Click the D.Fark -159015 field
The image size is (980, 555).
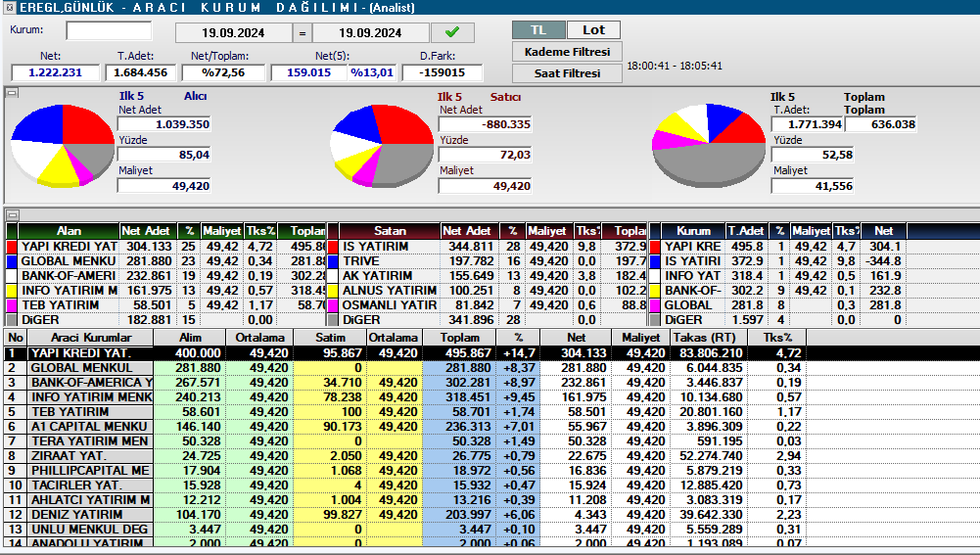(x=442, y=72)
